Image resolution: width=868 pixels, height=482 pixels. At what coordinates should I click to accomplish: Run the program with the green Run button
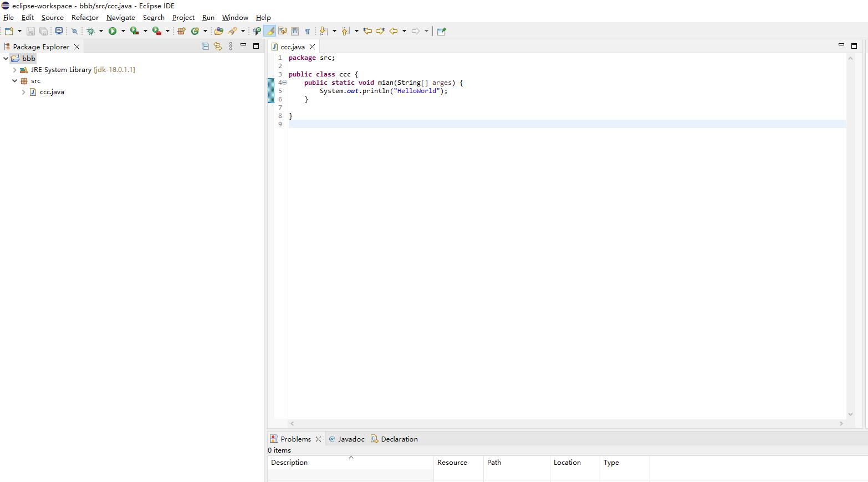click(114, 31)
